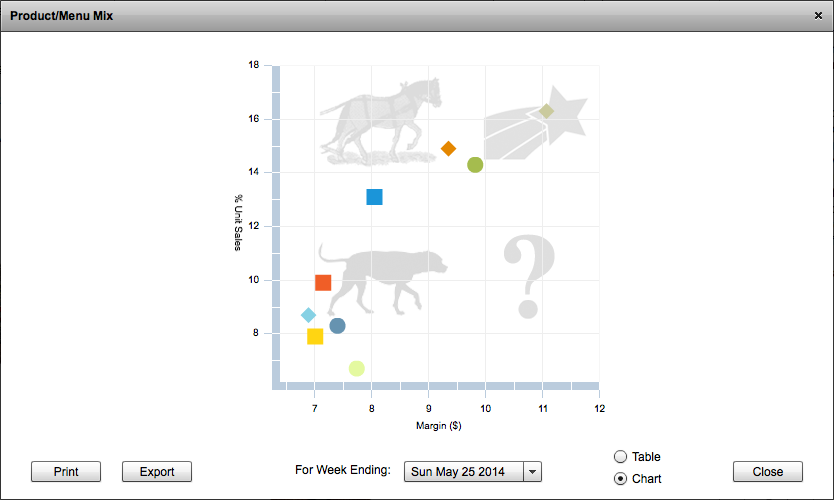This screenshot has height=500, width=834.
Task: Export the product mix data
Action: click(x=157, y=471)
